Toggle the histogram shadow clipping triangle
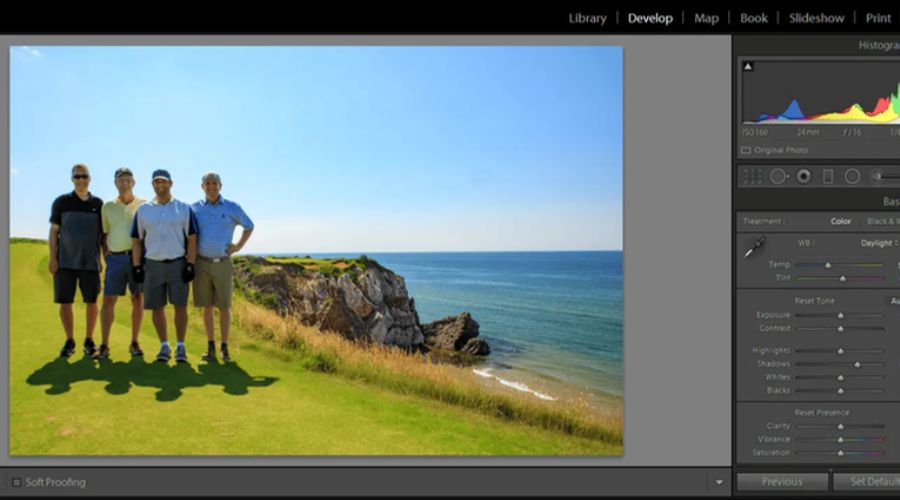The image size is (900, 500). 748,67
